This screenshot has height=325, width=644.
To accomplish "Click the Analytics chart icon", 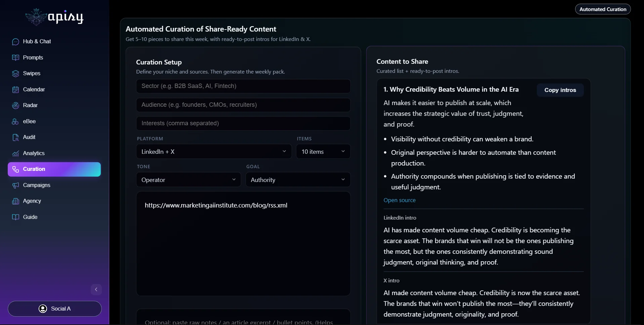I will coord(15,153).
